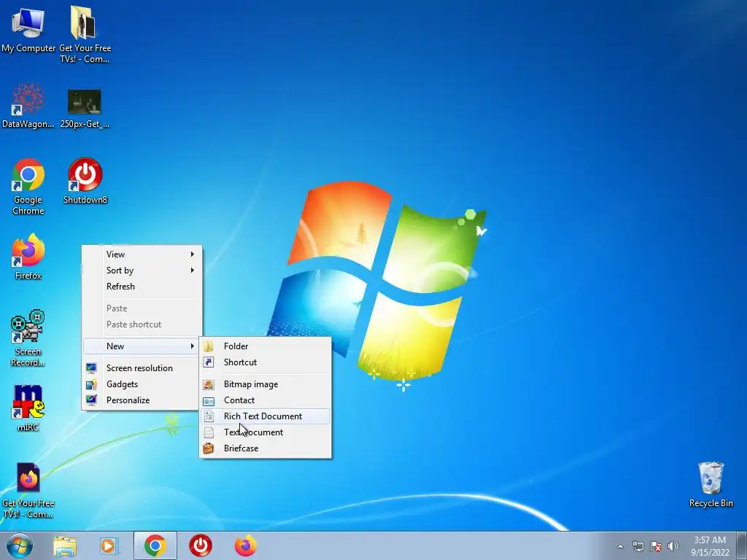Viewport: 747px width, 560px height.
Task: Select the Google Chrome desktop shortcut
Action: [28, 187]
